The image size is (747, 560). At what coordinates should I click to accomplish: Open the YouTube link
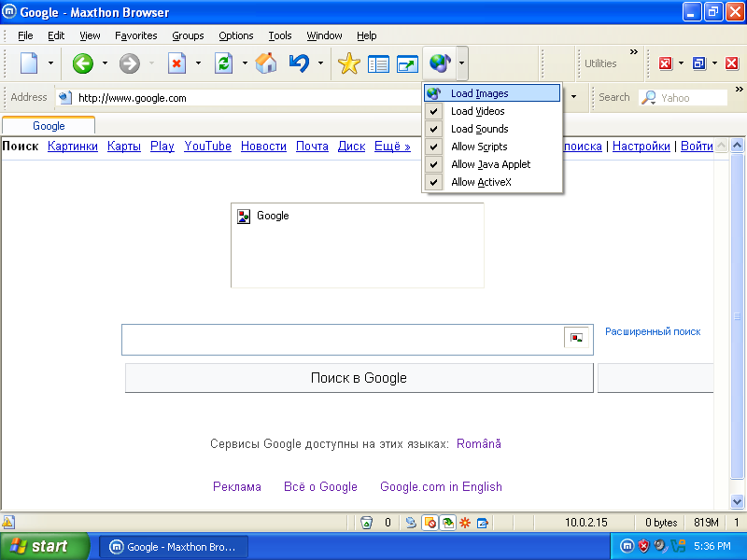(x=207, y=147)
